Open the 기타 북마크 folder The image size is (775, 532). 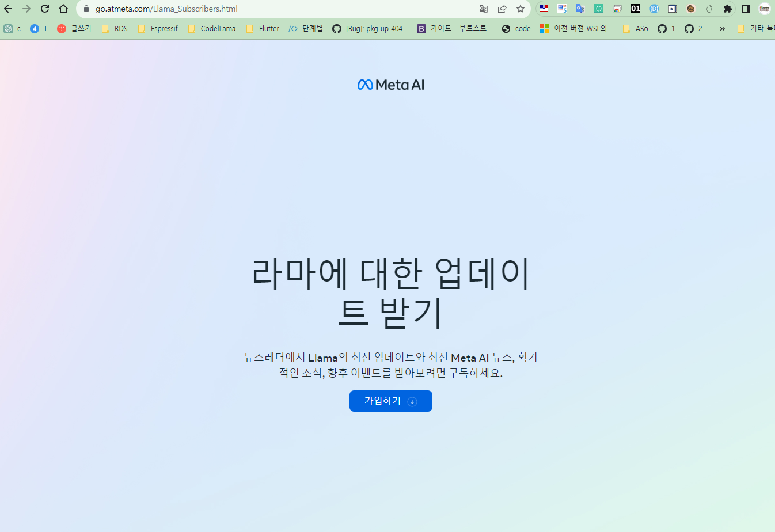(x=755, y=28)
